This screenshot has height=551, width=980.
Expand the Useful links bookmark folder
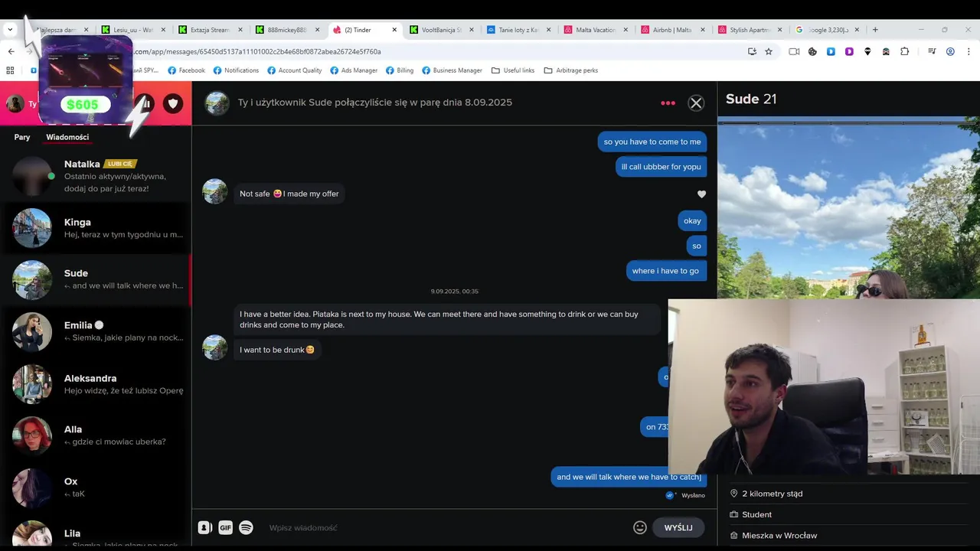click(x=513, y=70)
